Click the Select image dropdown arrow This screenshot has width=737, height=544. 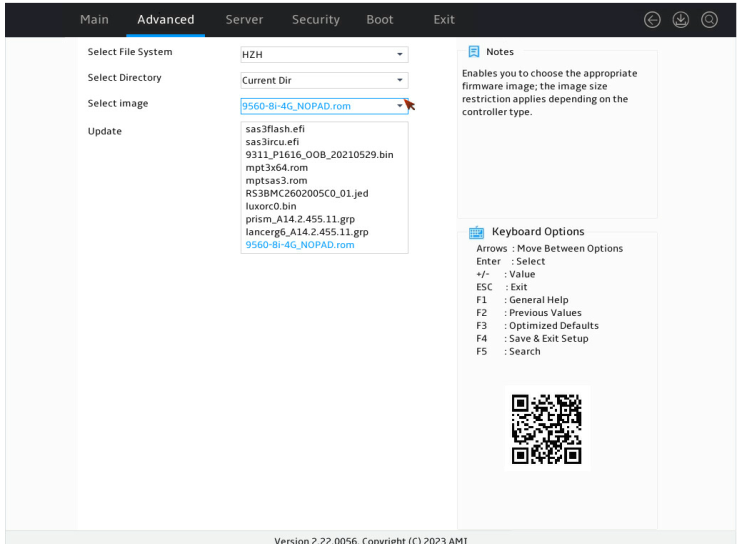(400, 106)
